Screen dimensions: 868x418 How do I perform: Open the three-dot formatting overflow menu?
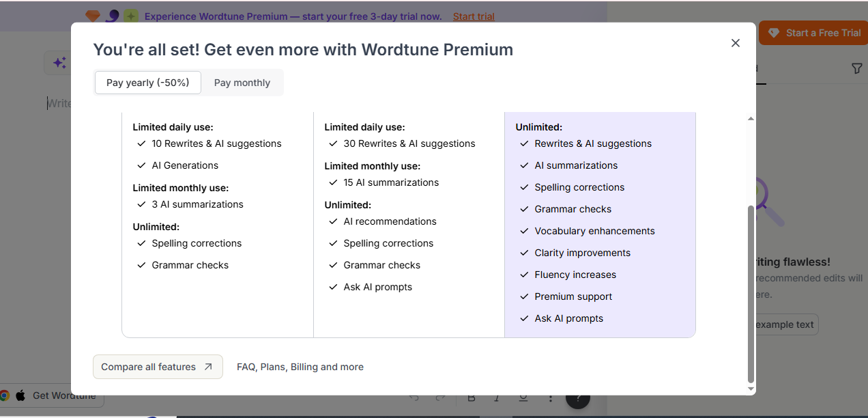pyautogui.click(x=550, y=397)
